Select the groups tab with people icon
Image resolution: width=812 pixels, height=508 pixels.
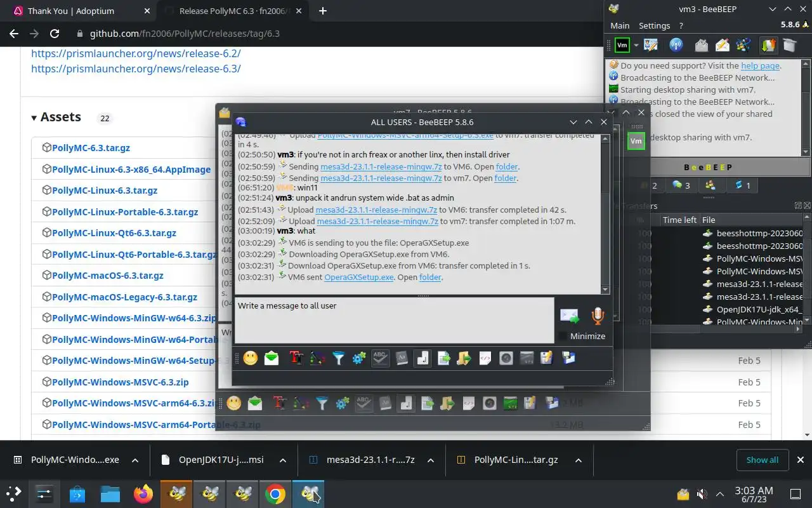[x=710, y=185]
